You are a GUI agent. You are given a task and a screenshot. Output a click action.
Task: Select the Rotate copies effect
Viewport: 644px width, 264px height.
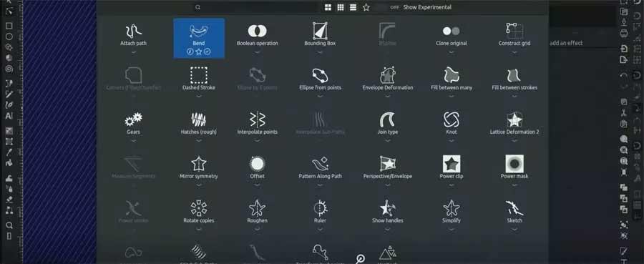[x=199, y=212]
